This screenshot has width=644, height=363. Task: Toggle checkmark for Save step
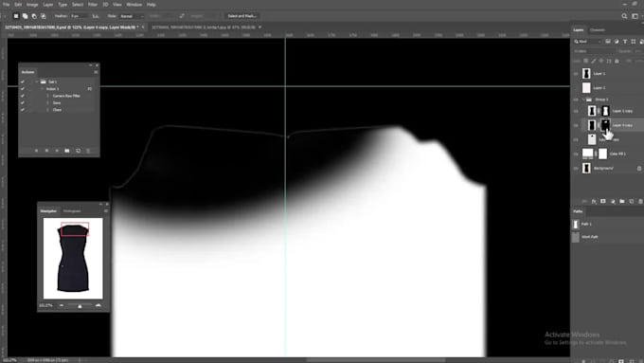tap(23, 102)
